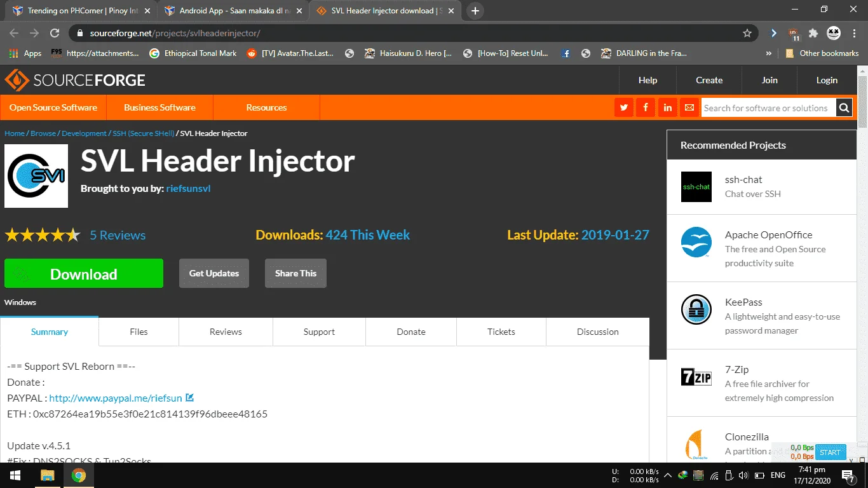Viewport: 868px width, 488px height.
Task: Bookmark this page with the star icon
Action: pos(747,33)
